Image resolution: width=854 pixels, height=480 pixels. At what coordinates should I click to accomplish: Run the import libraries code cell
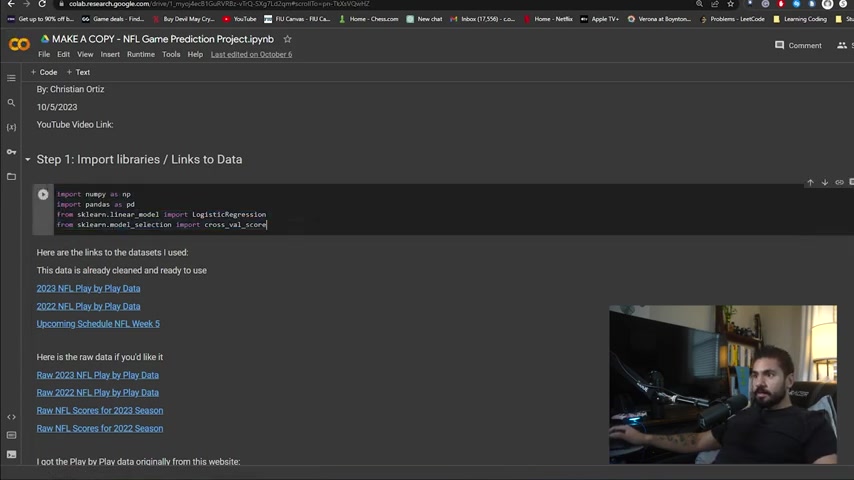(x=43, y=195)
